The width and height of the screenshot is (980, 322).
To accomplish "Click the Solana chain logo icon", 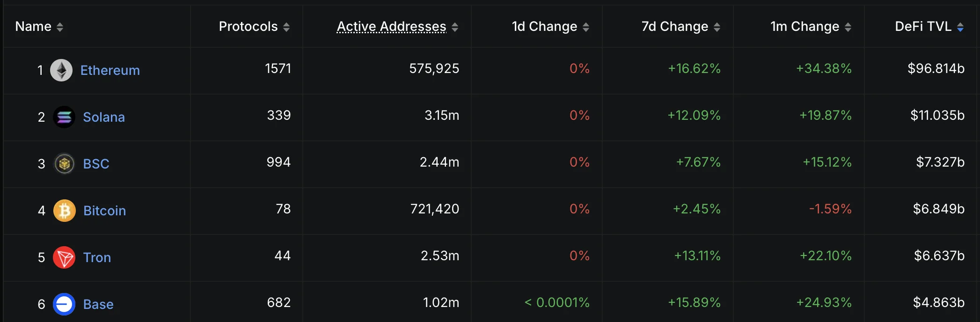I will (64, 117).
